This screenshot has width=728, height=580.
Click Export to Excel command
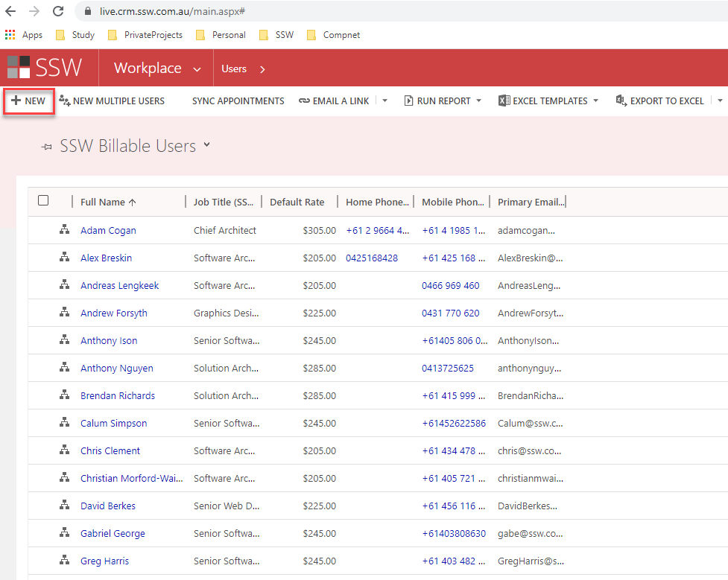point(659,101)
